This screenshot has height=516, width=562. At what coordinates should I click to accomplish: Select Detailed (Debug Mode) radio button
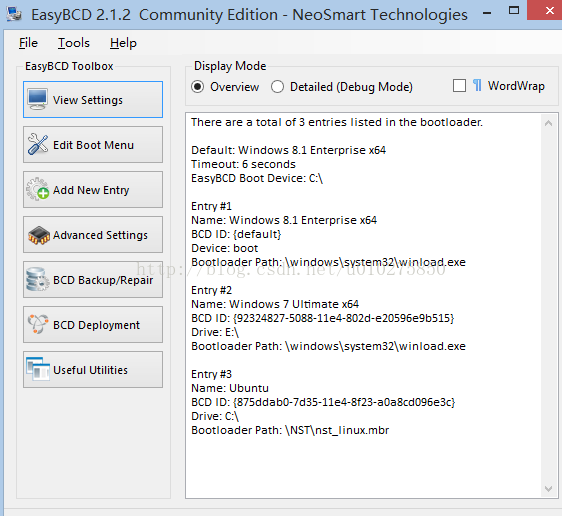pos(277,87)
